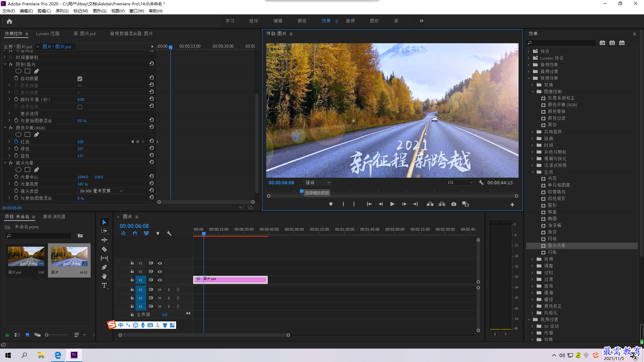
Task: Toggle the Scene Detect checkbox
Action: click(x=80, y=107)
